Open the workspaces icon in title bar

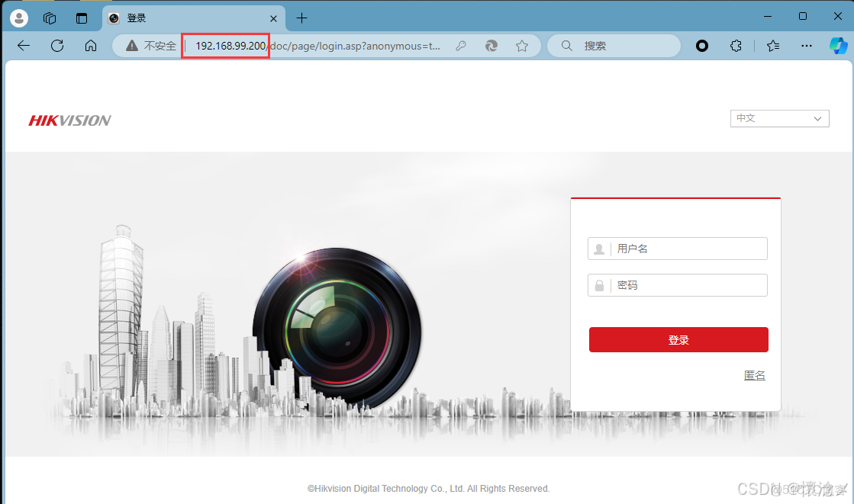click(x=50, y=18)
